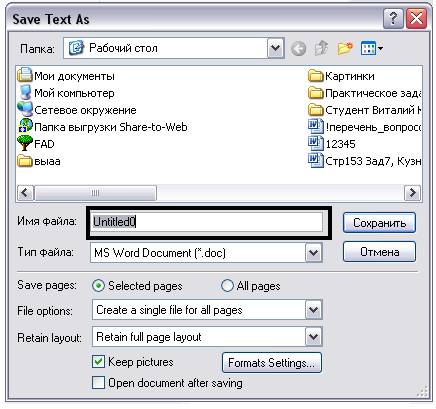Expand the Тип файла dropdown arrow

[x=313, y=253]
